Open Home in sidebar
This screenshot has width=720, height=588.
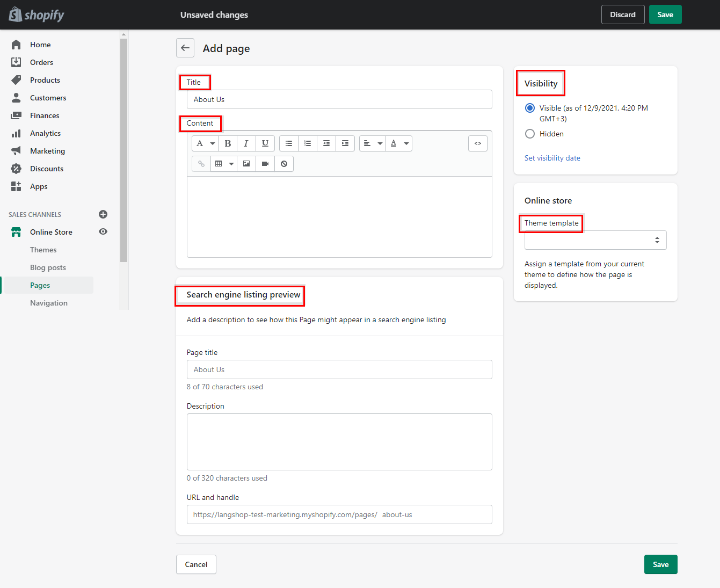tap(40, 45)
